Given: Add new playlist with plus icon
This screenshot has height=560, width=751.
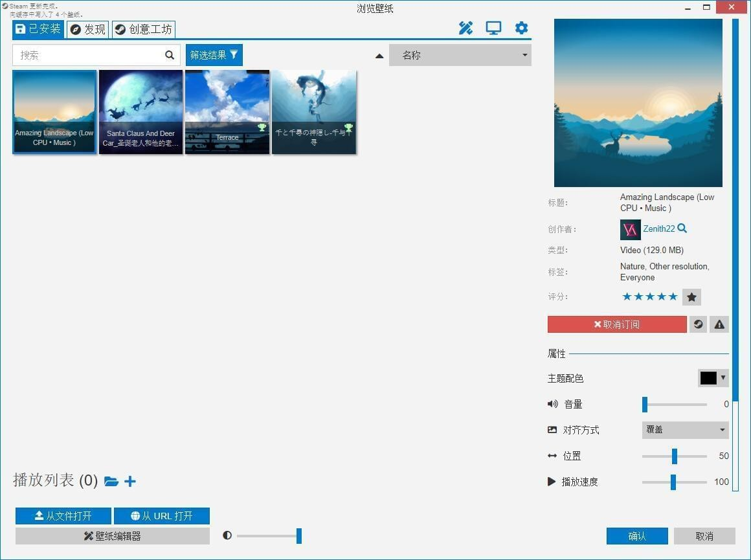Looking at the screenshot, I should [x=129, y=481].
